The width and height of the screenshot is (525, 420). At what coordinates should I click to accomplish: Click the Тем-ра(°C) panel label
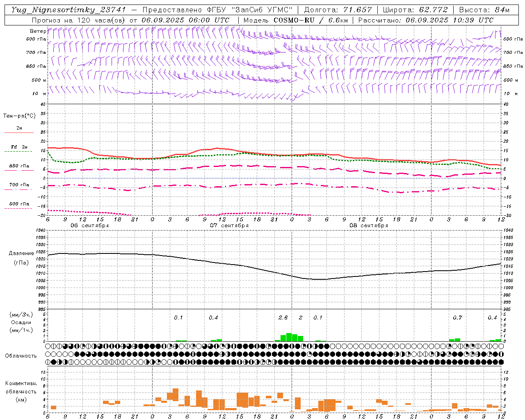click(19, 116)
